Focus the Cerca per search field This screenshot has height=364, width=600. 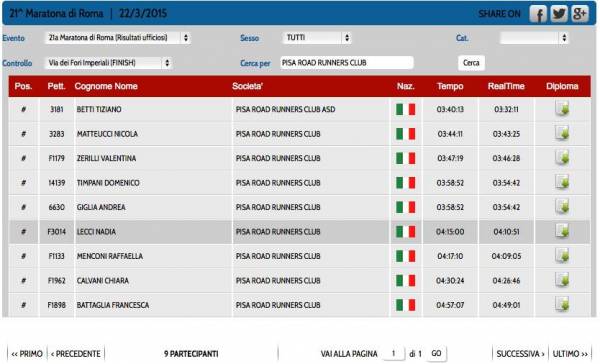point(347,63)
